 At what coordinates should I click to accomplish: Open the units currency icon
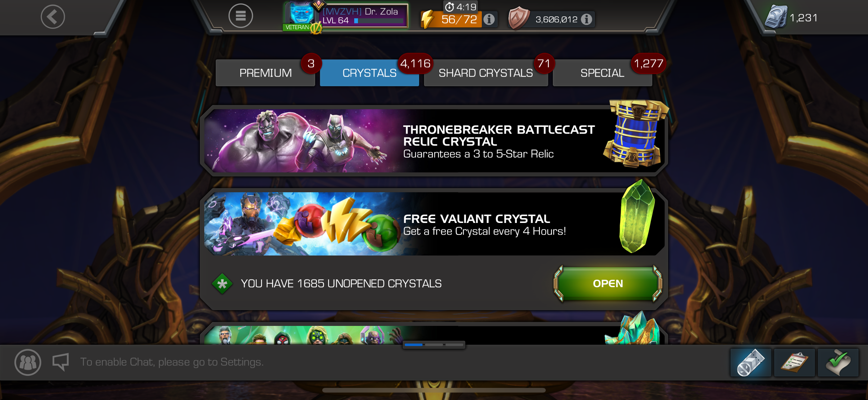[775, 17]
